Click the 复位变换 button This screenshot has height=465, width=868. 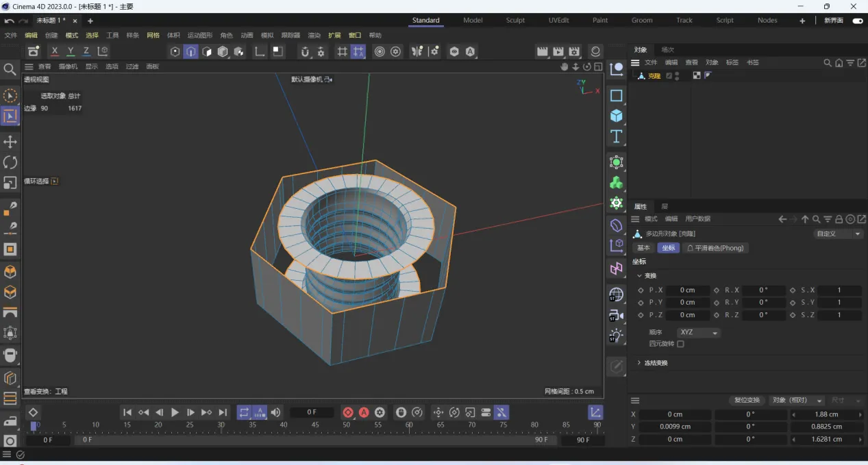pos(747,400)
